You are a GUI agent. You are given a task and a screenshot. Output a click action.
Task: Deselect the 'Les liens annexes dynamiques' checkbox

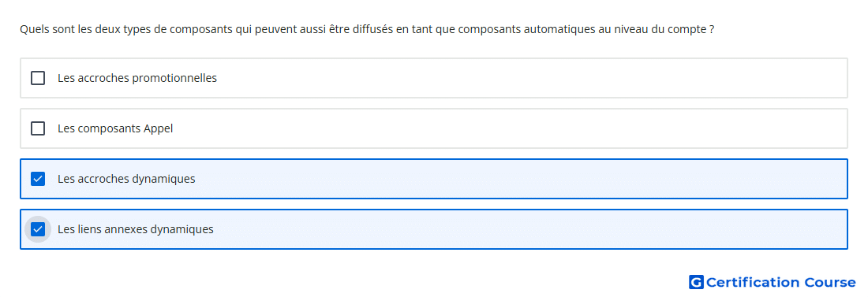tap(38, 229)
